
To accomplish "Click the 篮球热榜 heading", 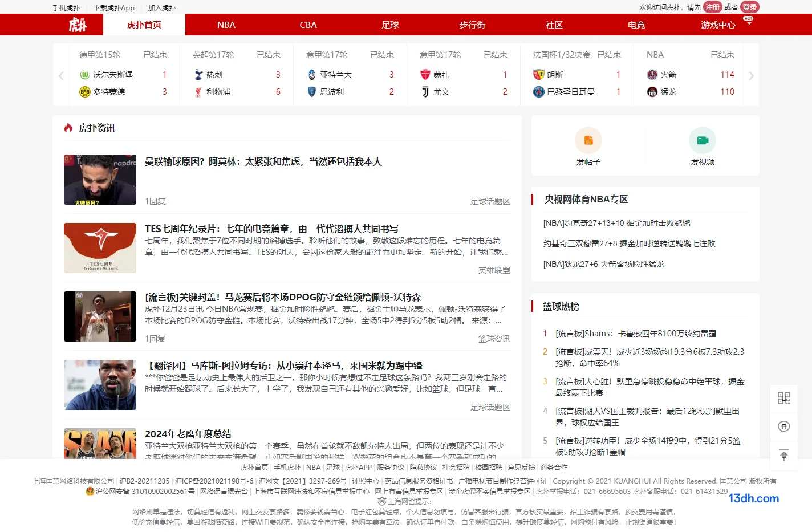I will click(561, 306).
